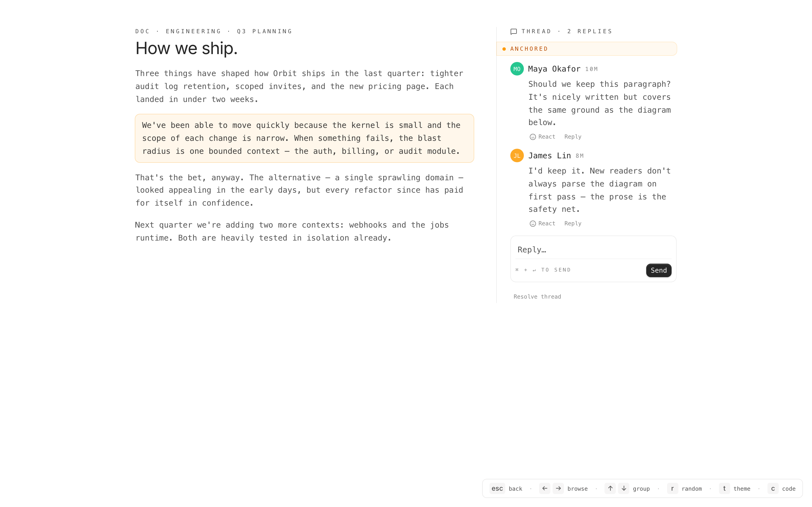Viewport: 812px width, 507px height.
Task: Click the Send button
Action: point(658,270)
